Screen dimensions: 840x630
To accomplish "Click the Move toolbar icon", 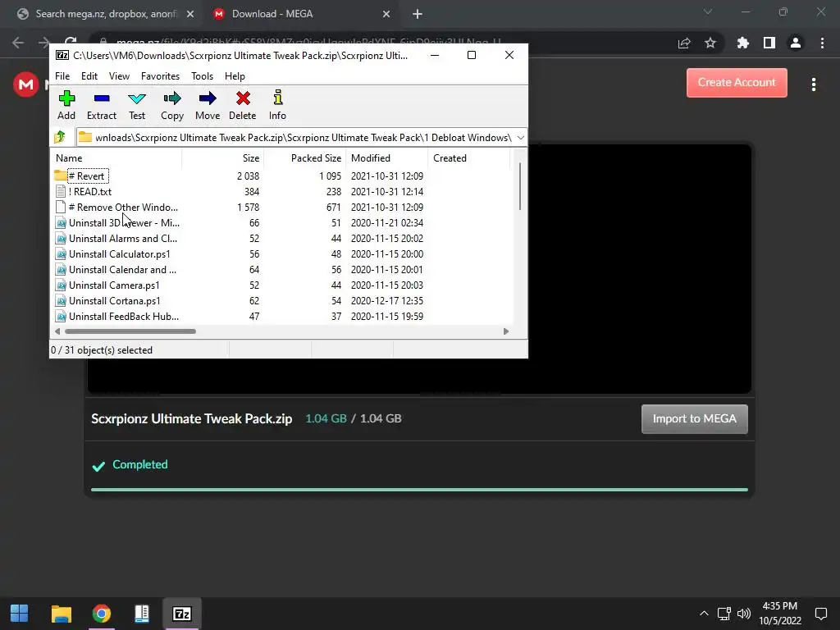I will pos(208,105).
